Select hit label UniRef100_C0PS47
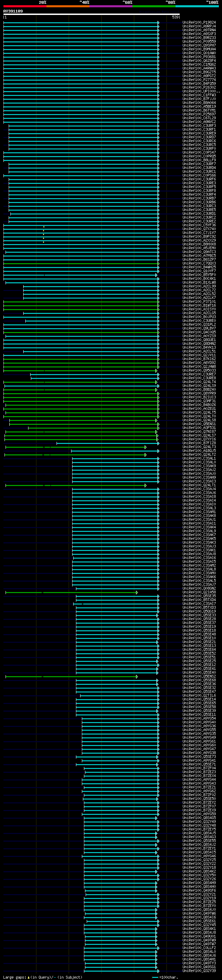This screenshot has width=222, height=980. click(x=199, y=153)
